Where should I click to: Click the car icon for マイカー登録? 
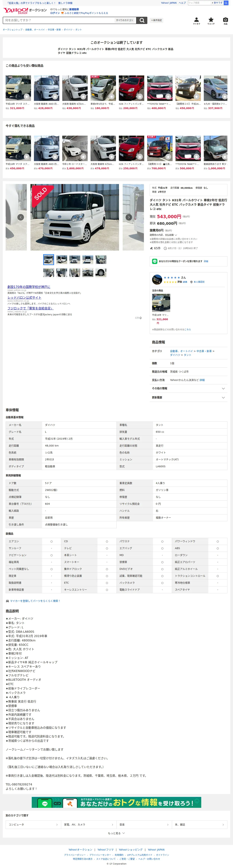[7, 601]
